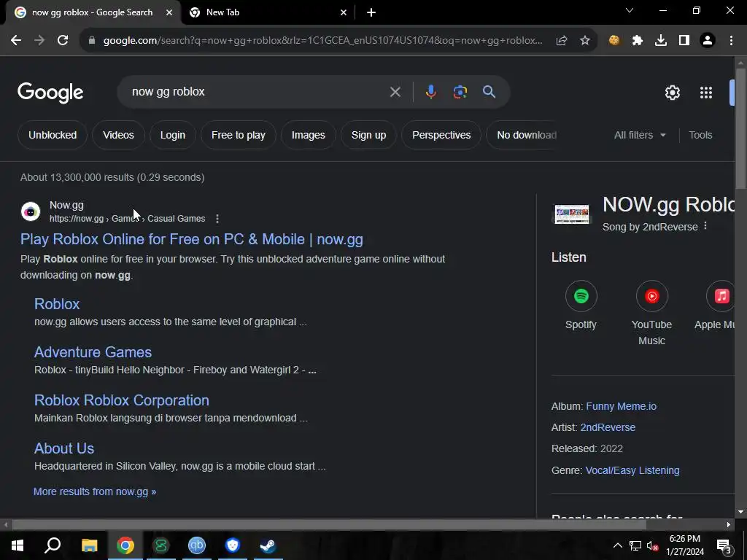Reload the page with the refresh icon
747x560 pixels.
(63, 41)
